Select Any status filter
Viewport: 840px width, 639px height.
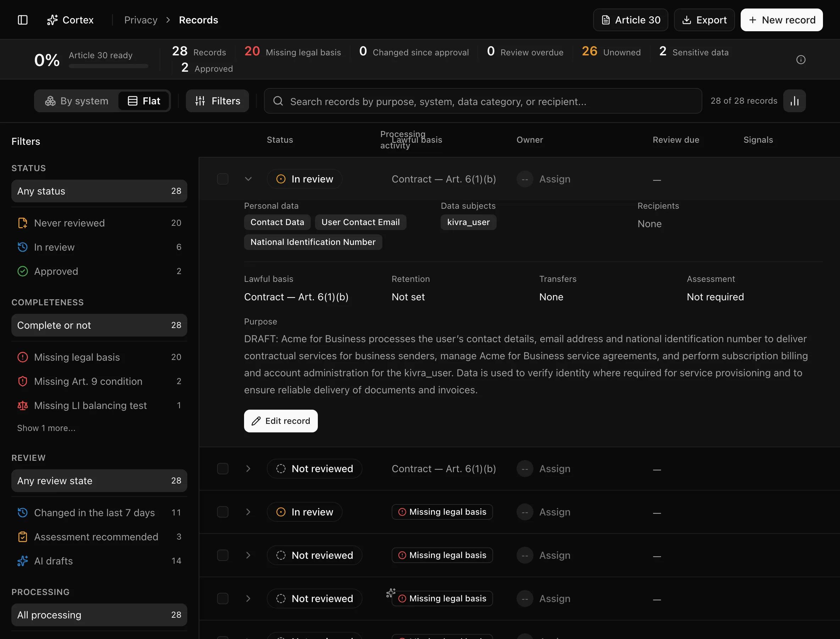click(99, 191)
